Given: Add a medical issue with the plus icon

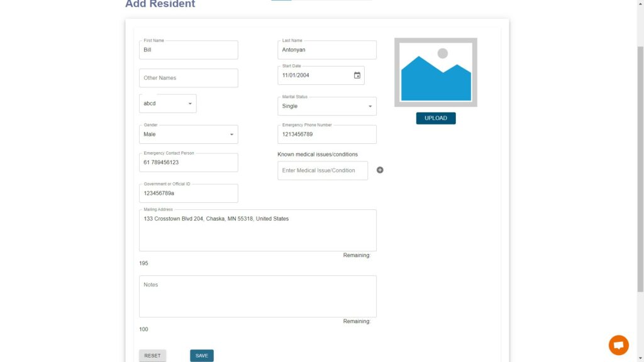Looking at the screenshot, I should [380, 170].
